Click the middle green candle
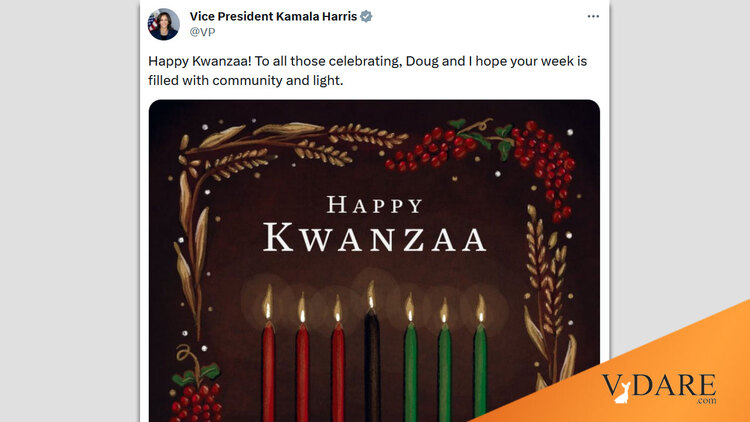The height and width of the screenshot is (422, 750). [444, 370]
